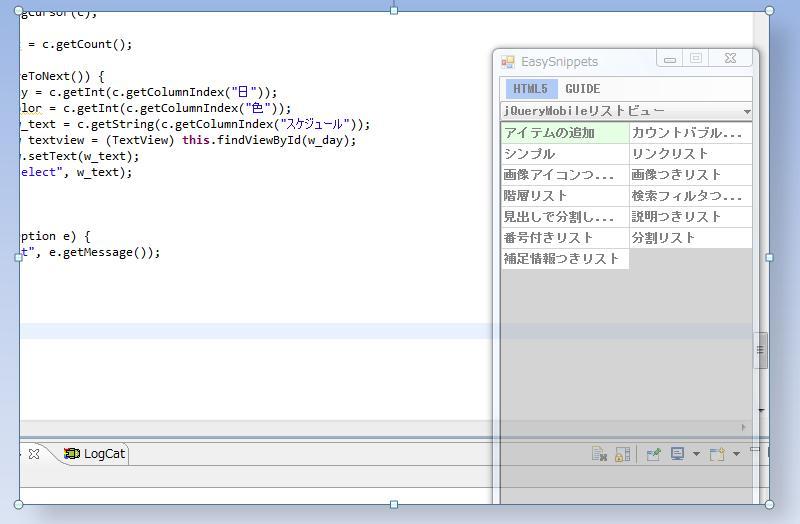Toggle the console Scroll Lock icon
This screenshot has width=800, height=524.
click(622, 454)
